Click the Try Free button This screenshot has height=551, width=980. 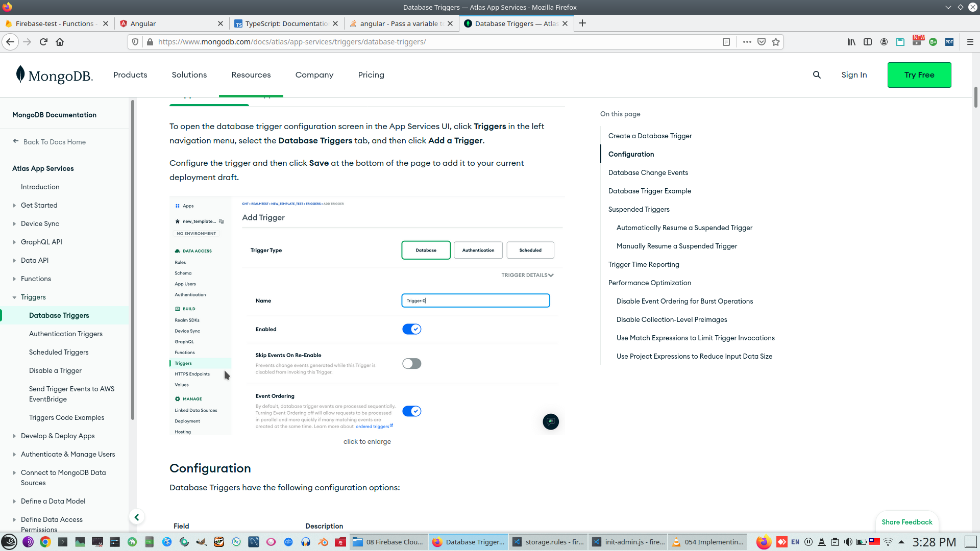(x=919, y=75)
